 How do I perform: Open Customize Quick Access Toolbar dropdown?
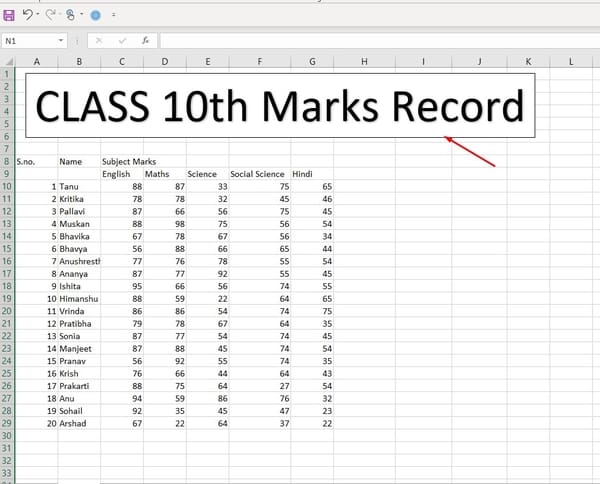click(x=113, y=15)
